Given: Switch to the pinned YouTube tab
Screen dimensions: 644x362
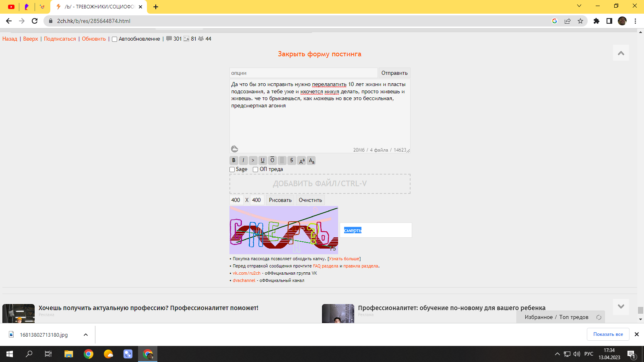Looking at the screenshot, I should tap(11, 7).
